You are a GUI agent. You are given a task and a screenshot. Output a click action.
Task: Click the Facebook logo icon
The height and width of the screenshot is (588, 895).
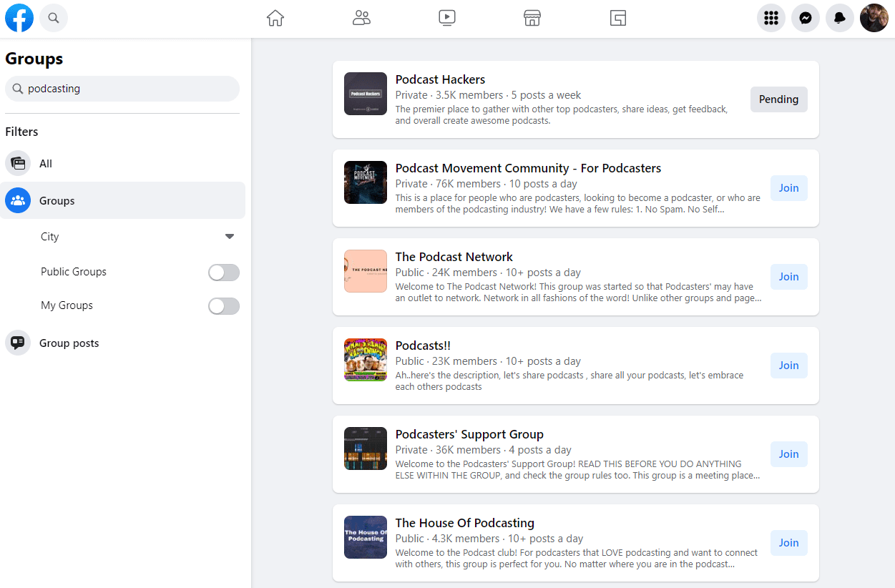19,18
